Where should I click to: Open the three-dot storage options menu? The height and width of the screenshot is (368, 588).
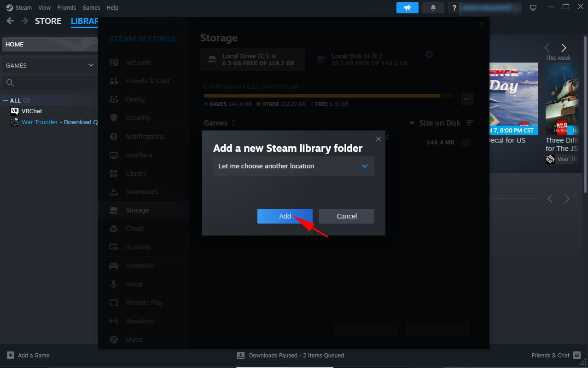point(467,98)
